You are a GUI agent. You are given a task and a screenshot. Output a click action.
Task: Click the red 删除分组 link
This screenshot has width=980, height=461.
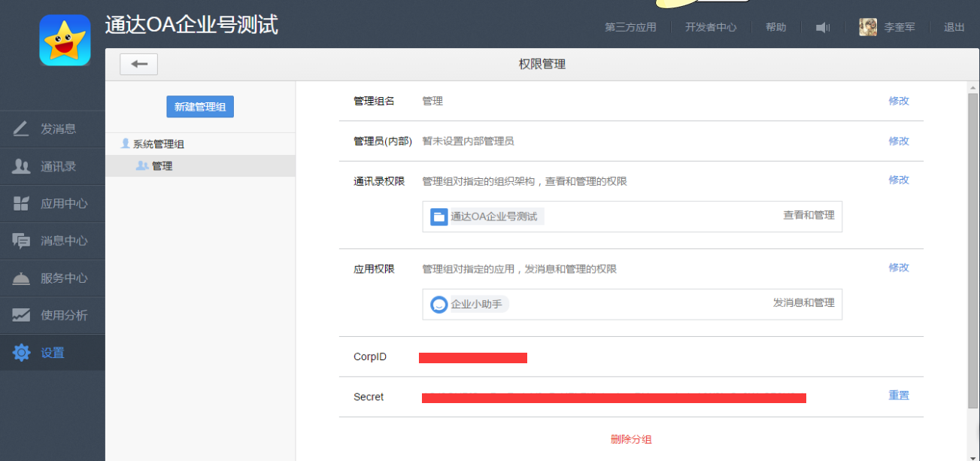click(631, 439)
